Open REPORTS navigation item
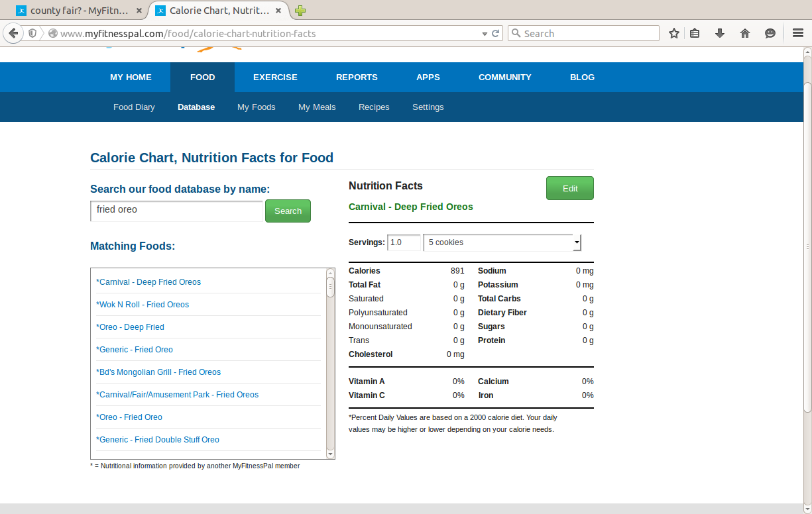The width and height of the screenshot is (812, 514). (x=357, y=77)
